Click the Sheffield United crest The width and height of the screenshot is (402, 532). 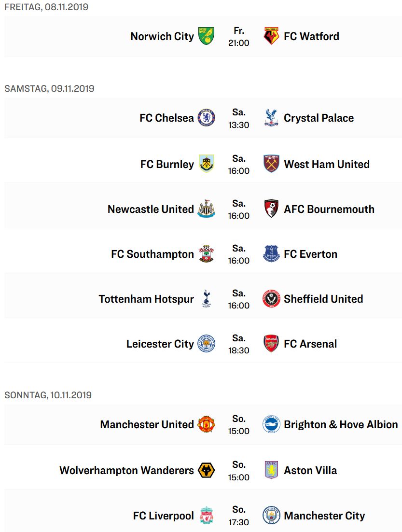[271, 298]
